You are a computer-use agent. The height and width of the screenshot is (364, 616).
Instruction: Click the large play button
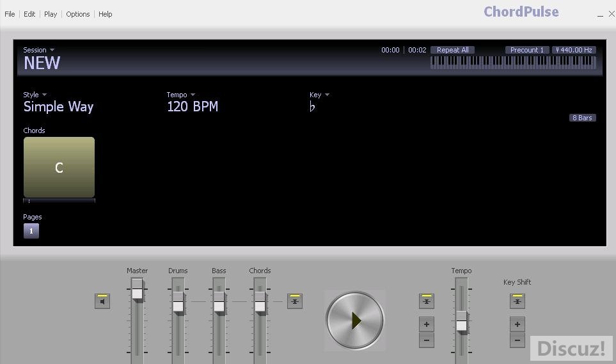[x=355, y=320]
